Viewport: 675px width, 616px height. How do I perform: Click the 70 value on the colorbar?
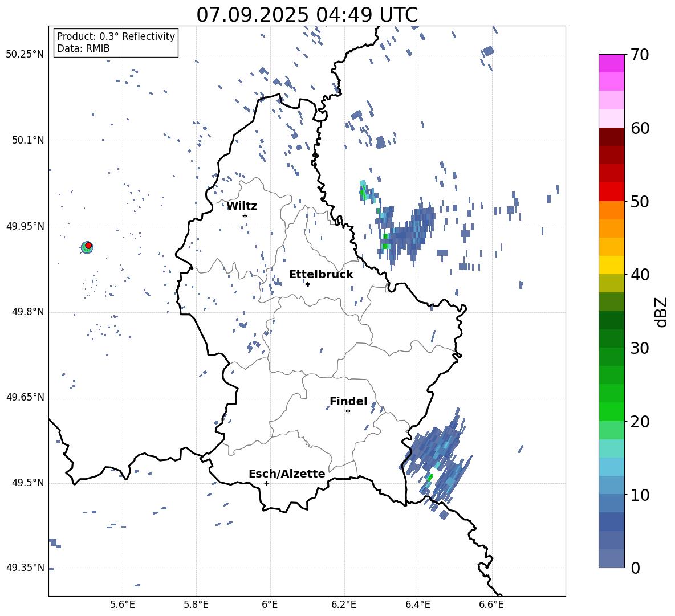pyautogui.click(x=640, y=55)
